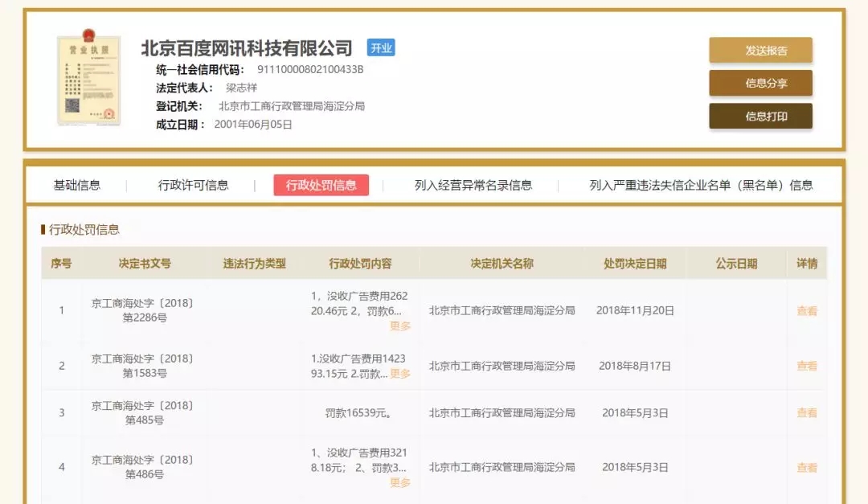Click deciding authority in the 第1583号 row
This screenshot has height=504, width=868.
[x=502, y=366]
